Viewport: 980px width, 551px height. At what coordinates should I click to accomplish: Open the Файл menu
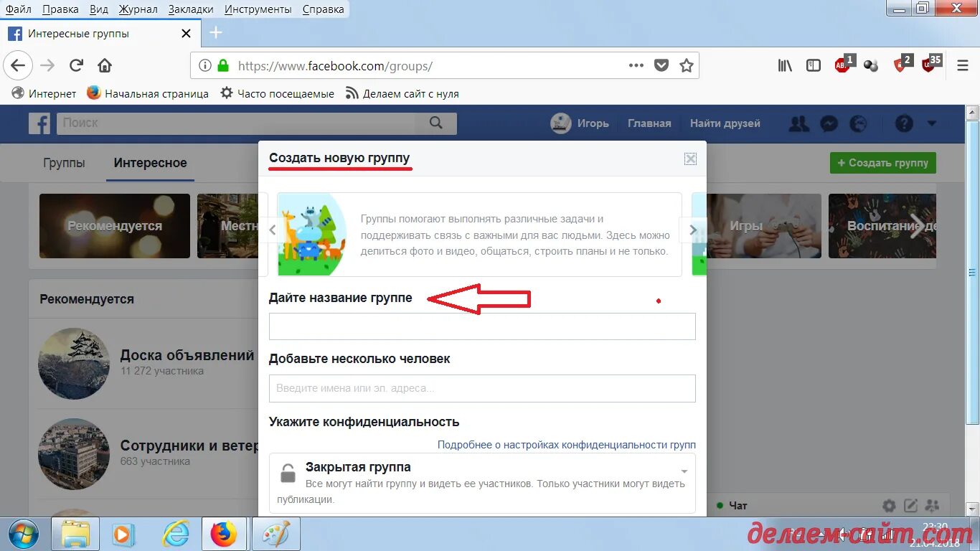(x=18, y=9)
